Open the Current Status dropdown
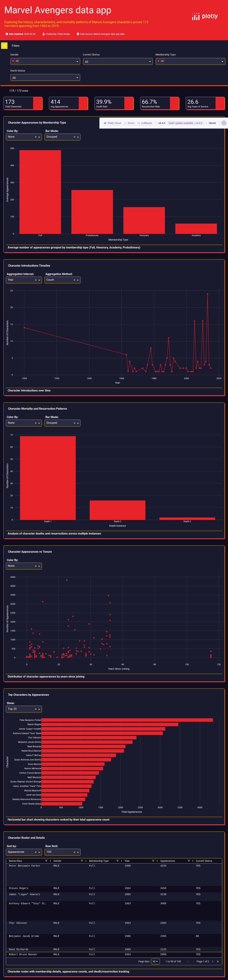The height and width of the screenshot is (980, 228). 118,61
